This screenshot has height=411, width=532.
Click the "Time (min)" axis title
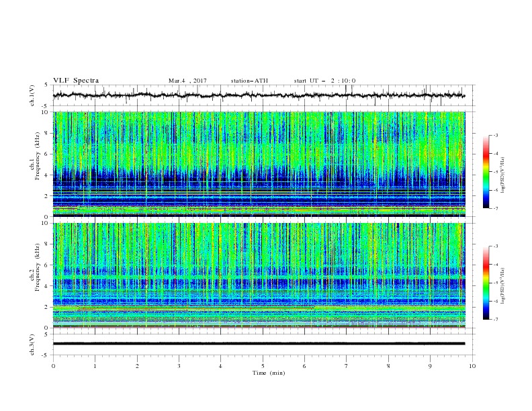pyautogui.click(x=269, y=373)
